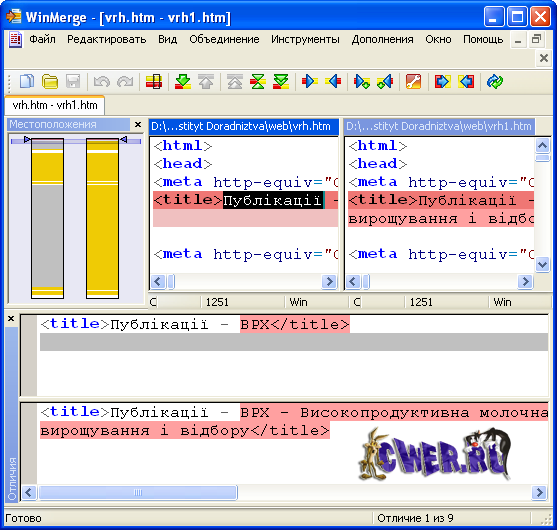Open the Инструменты menu
This screenshot has height=530, width=557.
[305, 39]
